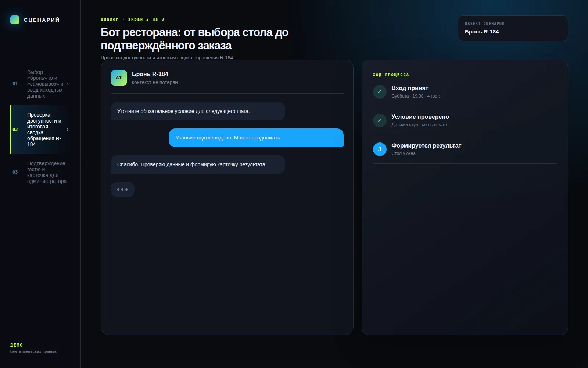
Task: Click the message Спасибо. Проверяю данные
Action: (198, 164)
